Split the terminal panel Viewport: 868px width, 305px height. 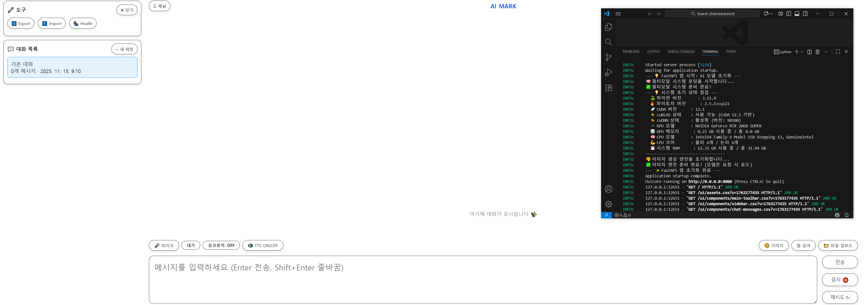coord(809,52)
